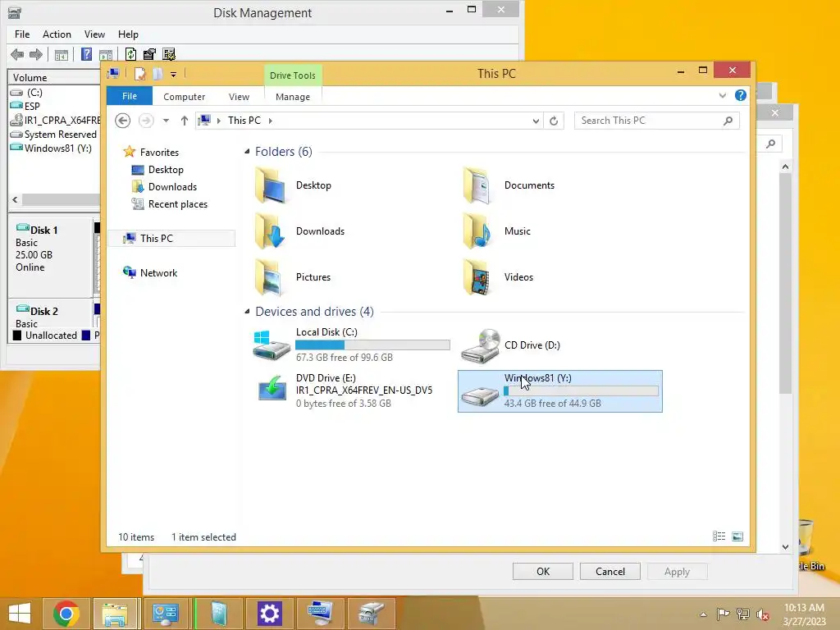Select the Pictures folder
This screenshot has width=840, height=630.
(x=293, y=277)
